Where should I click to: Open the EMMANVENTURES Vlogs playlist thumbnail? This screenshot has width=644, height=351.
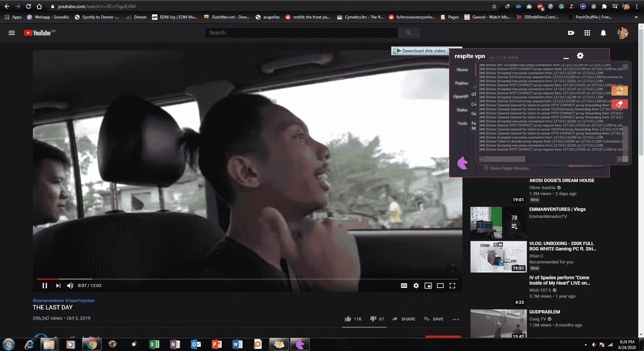[x=498, y=223]
